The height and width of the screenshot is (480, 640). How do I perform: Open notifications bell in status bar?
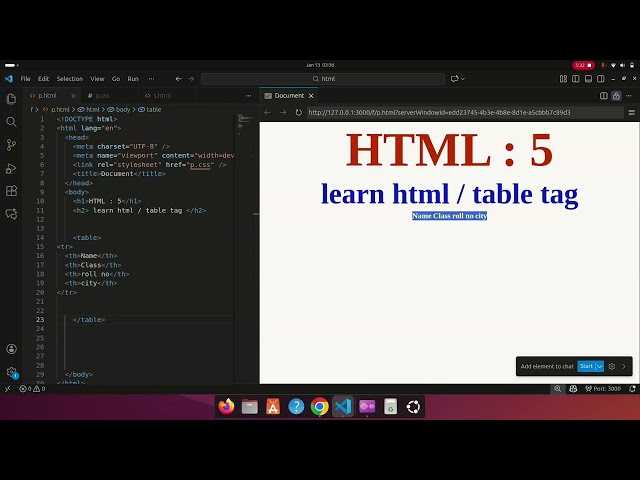pos(632,389)
